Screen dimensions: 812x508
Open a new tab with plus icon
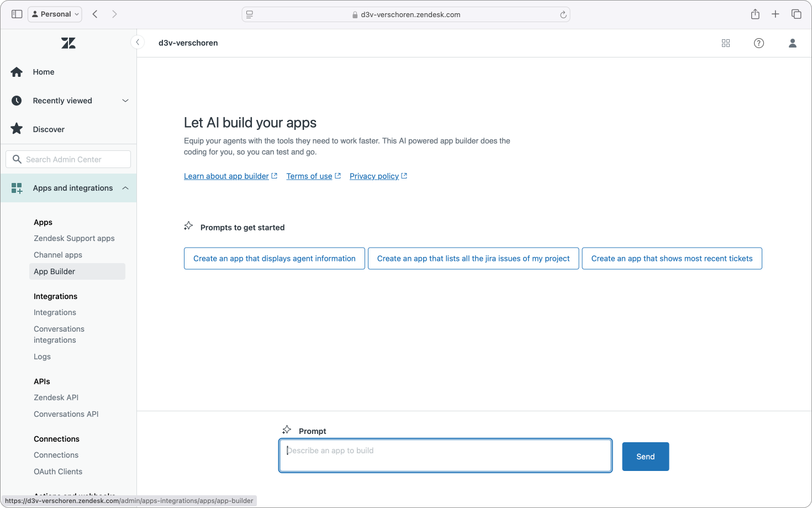pos(776,14)
